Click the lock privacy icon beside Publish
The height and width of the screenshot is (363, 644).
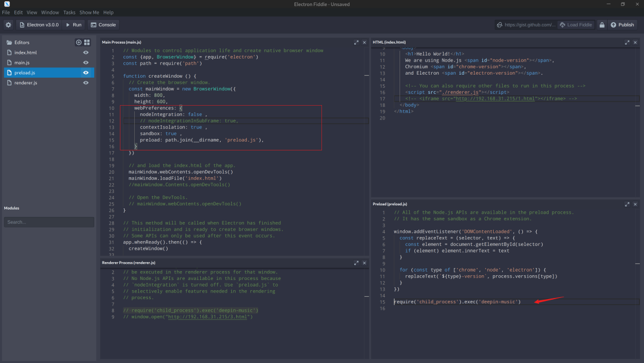pyautogui.click(x=602, y=24)
